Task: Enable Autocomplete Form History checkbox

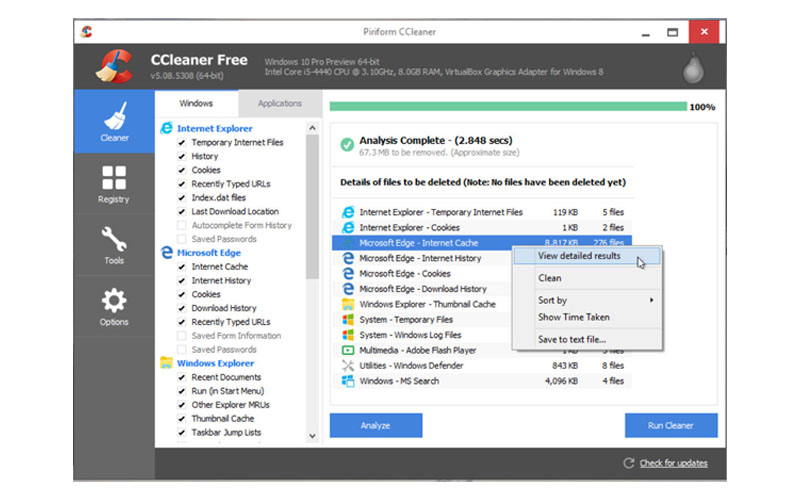Action: tap(182, 225)
